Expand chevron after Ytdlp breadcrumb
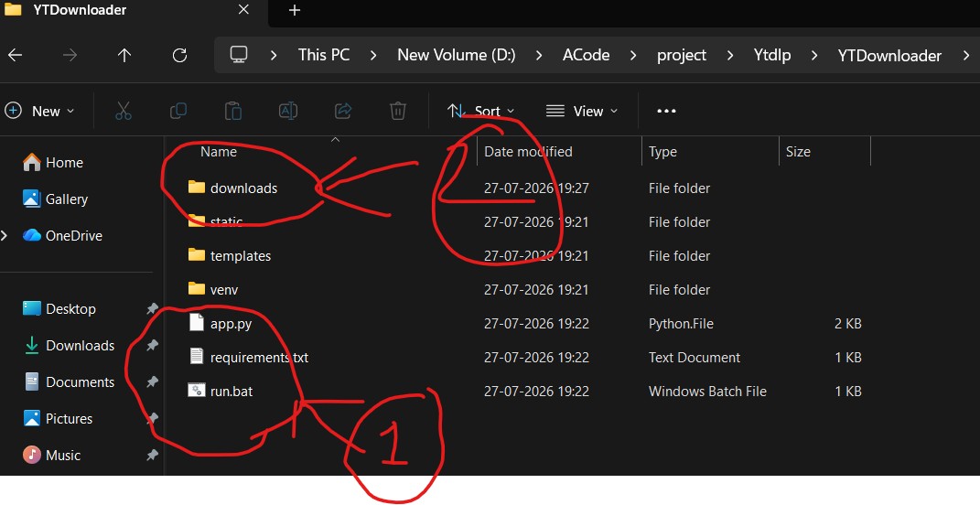The width and height of the screenshot is (980, 505). pos(813,56)
